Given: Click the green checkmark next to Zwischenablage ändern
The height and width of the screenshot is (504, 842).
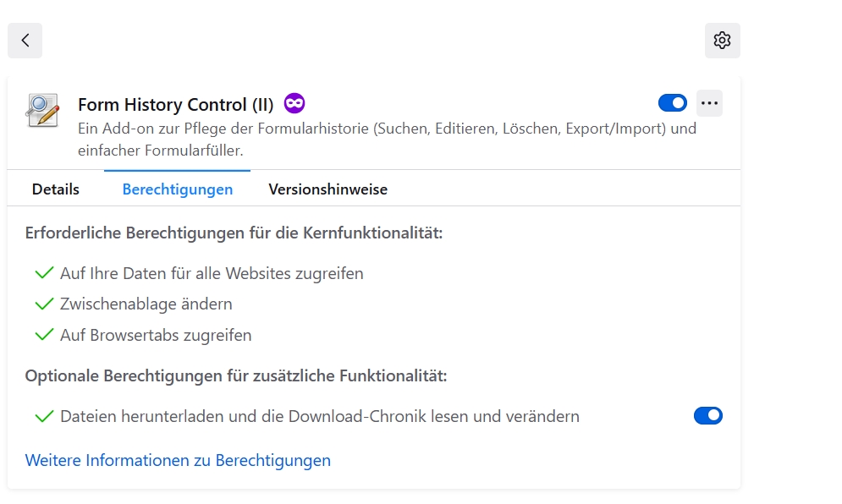Looking at the screenshot, I should 44,304.
